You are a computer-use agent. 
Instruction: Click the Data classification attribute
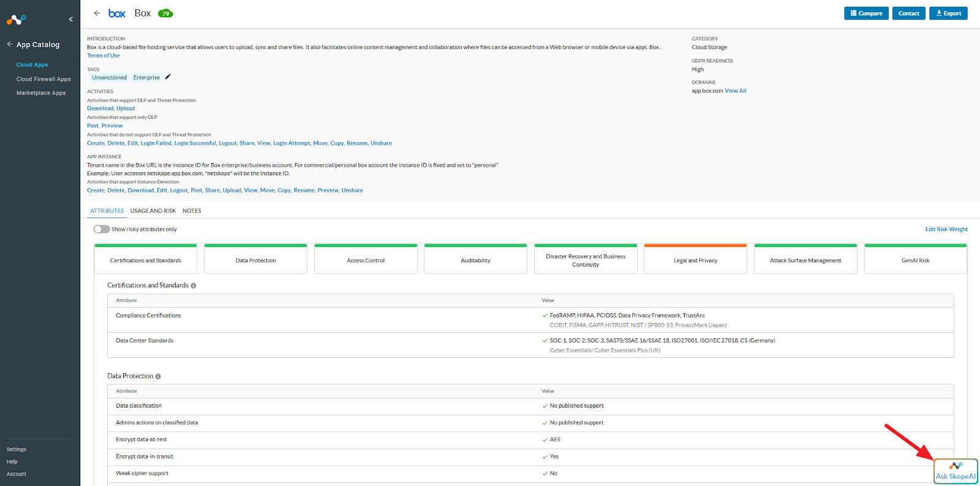pos(139,406)
